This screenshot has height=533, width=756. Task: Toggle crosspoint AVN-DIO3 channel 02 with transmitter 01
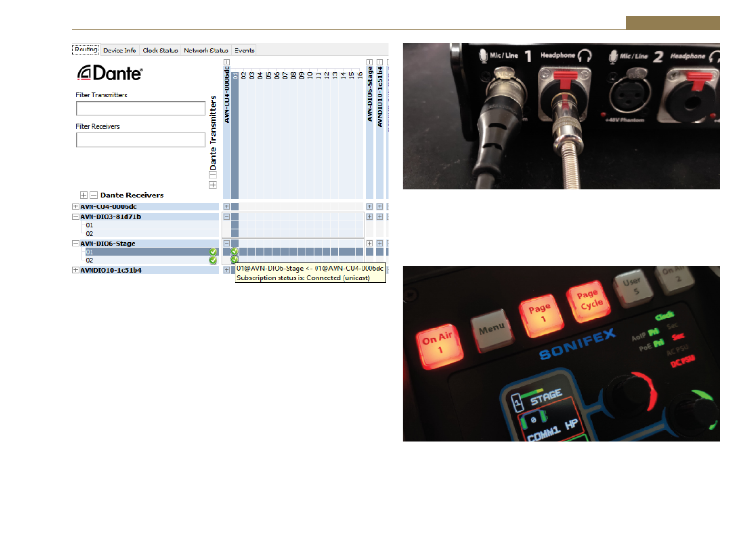[x=235, y=234]
